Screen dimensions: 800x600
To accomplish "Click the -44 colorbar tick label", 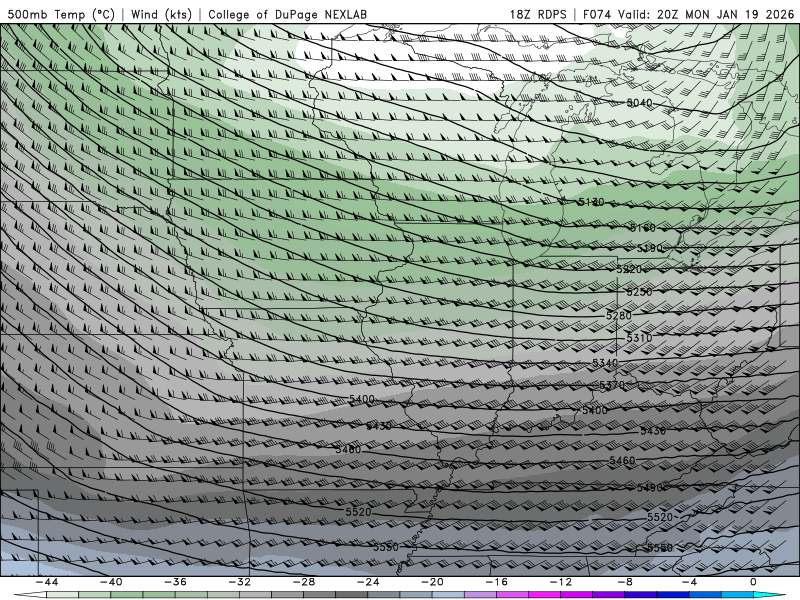I will pos(47,582).
